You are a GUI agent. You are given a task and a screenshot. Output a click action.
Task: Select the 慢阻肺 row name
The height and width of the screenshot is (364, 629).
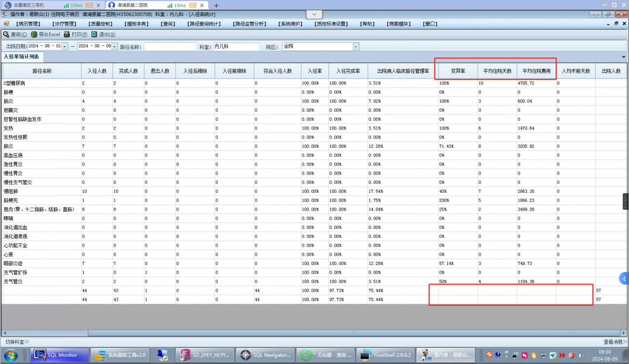[11, 191]
